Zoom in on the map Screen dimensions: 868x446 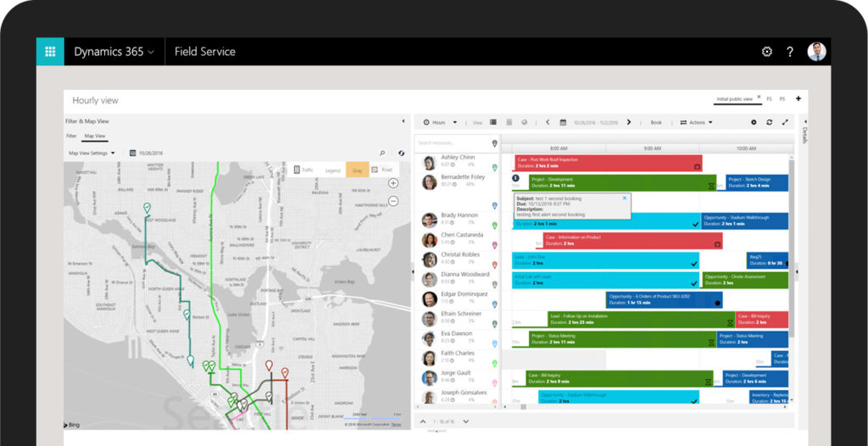pyautogui.click(x=393, y=183)
